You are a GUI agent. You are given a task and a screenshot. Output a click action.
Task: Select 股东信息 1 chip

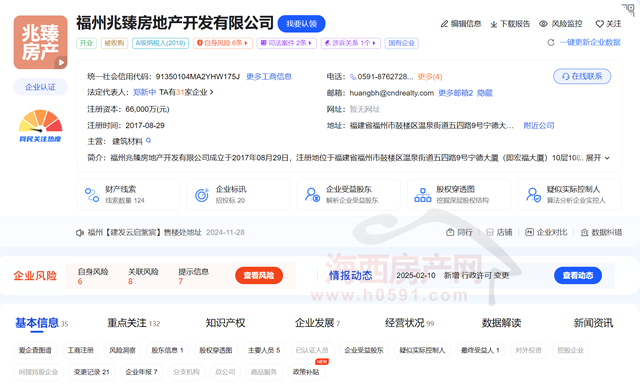point(167,350)
